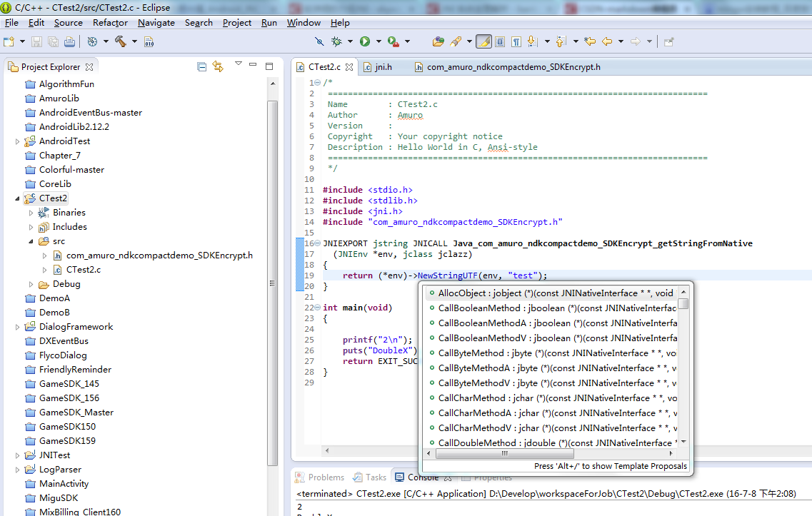Select CallBooleanMethod from the autocomplete list
812x516 pixels.
[x=479, y=308]
